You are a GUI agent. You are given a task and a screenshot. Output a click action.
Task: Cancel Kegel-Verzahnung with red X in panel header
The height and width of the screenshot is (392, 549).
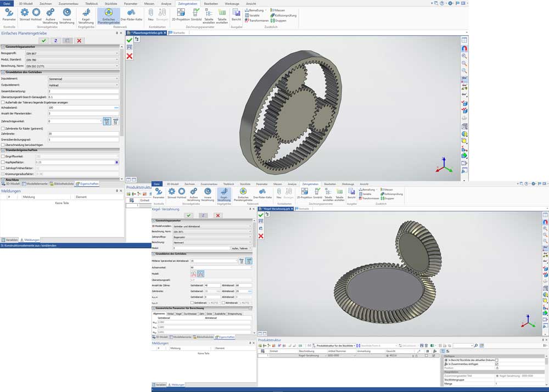click(x=218, y=215)
